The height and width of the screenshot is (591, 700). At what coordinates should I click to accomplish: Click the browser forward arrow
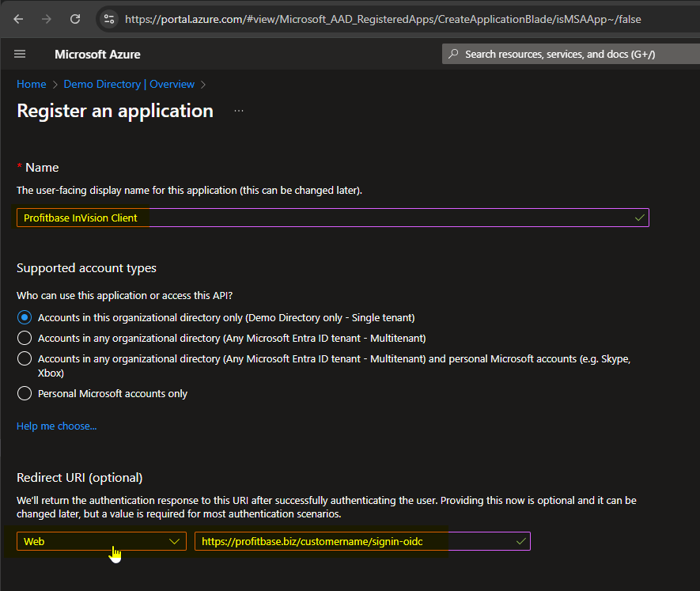(x=46, y=19)
